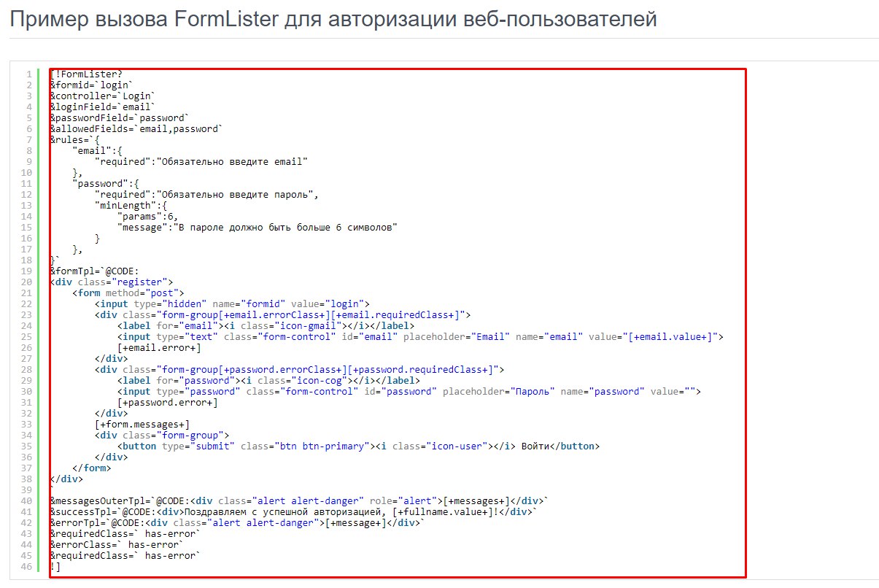The width and height of the screenshot is (879, 588).
Task: Click the [+password.error+] placeholder
Action: 167,402
